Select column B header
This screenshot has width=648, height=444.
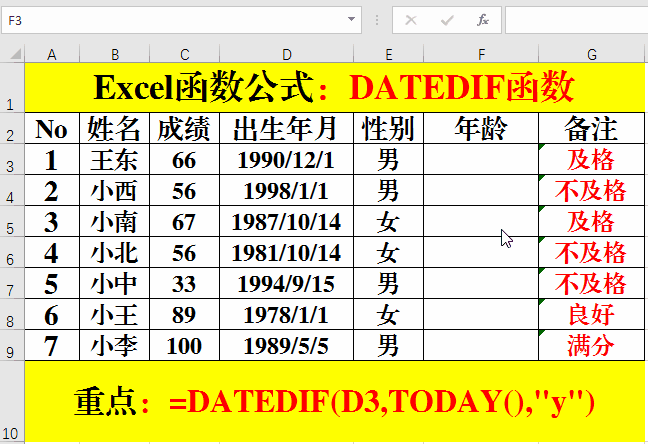(114, 54)
